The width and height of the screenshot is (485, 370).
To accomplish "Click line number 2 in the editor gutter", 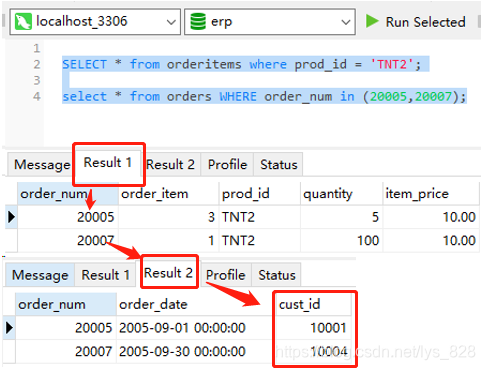I will [37, 64].
